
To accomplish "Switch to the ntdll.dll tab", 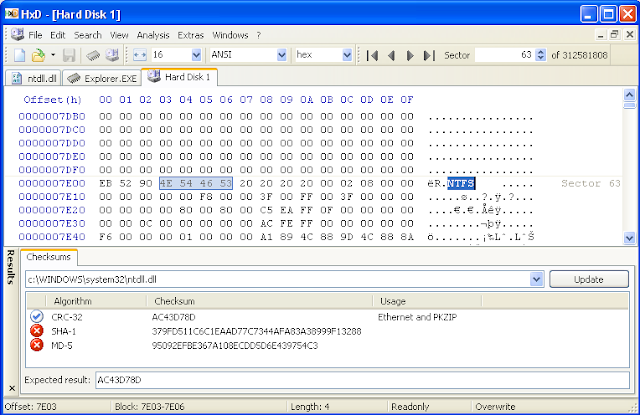I will click(x=33, y=78).
